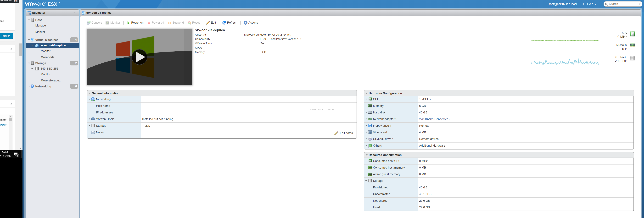
Task: Expand the VMware Tools row
Action: (x=89, y=119)
